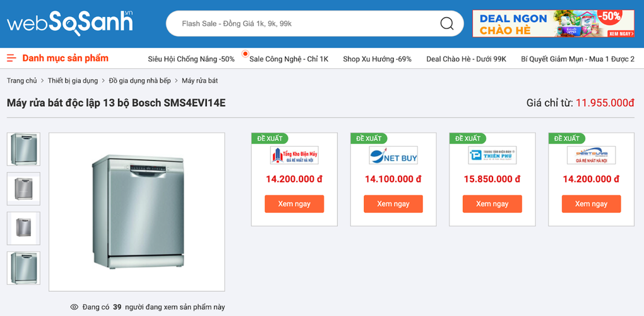
Task: Go to Shop Xu Hướng -69% page
Action: point(377,59)
